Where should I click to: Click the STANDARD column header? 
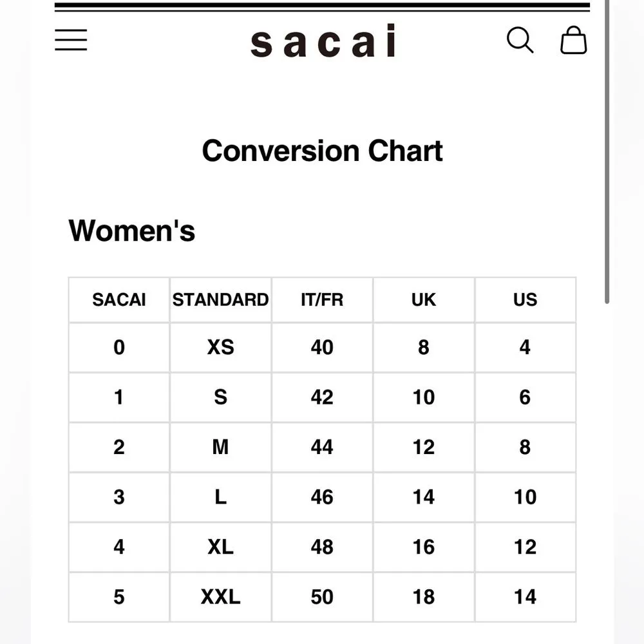click(x=220, y=300)
